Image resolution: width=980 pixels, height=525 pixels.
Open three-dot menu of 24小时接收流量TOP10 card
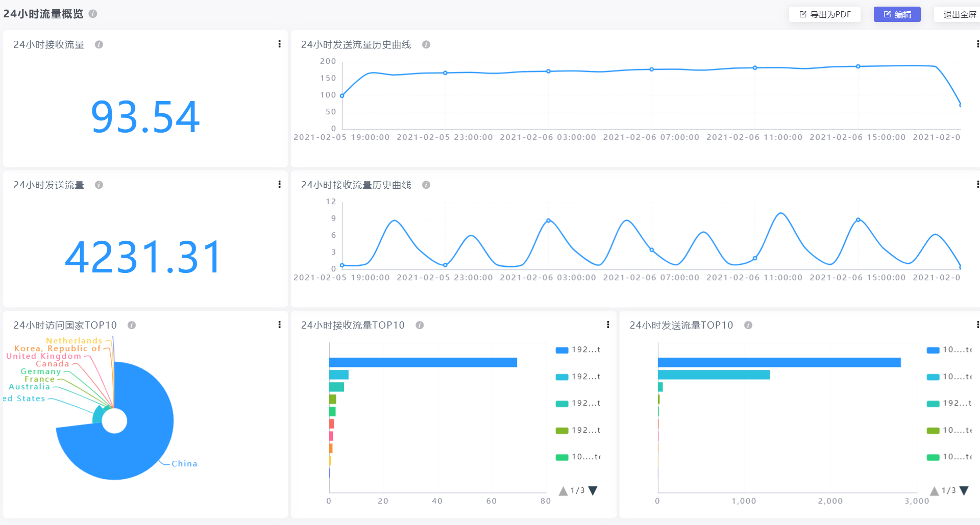(608, 324)
